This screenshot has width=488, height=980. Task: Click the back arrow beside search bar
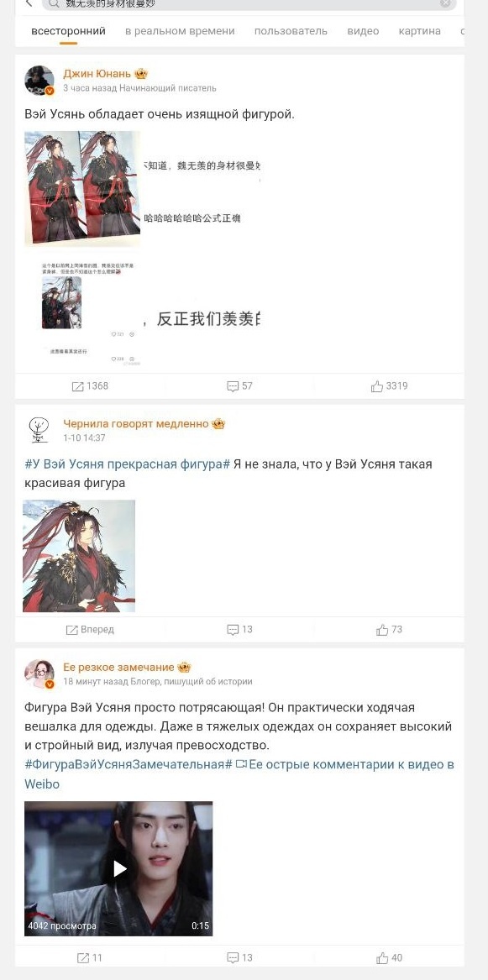pos(29,3)
